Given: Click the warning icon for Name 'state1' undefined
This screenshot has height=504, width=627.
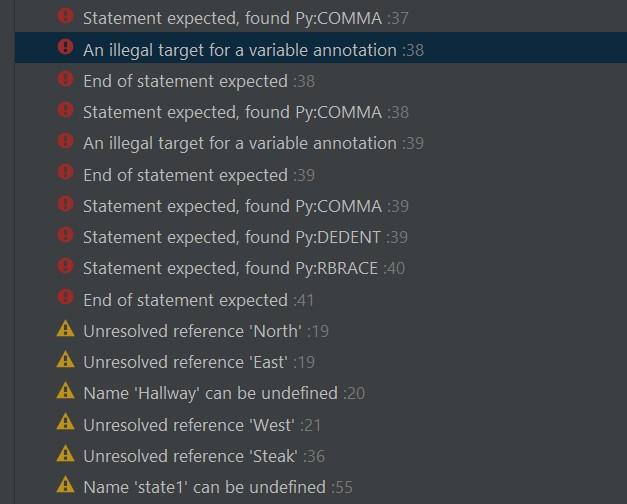Looking at the screenshot, I should click(66, 485).
